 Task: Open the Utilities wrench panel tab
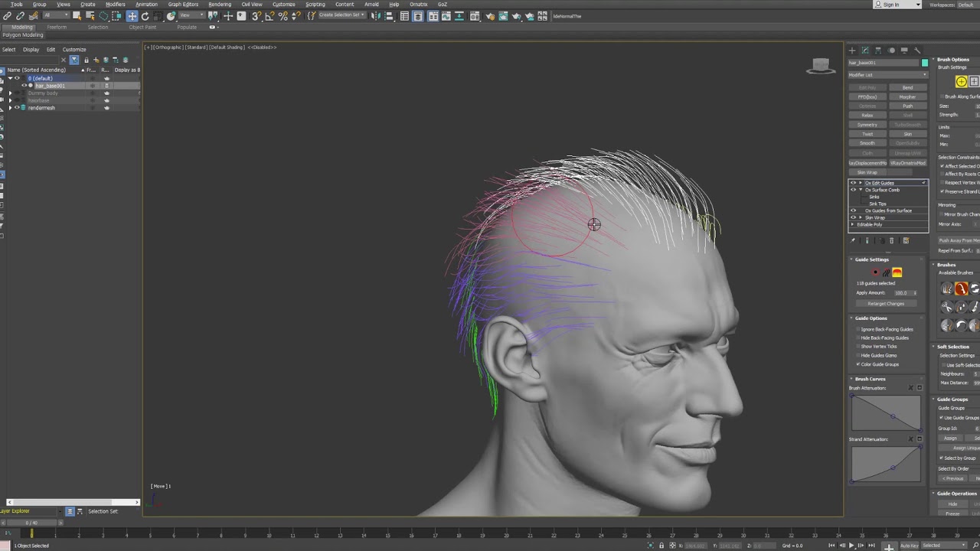917,51
